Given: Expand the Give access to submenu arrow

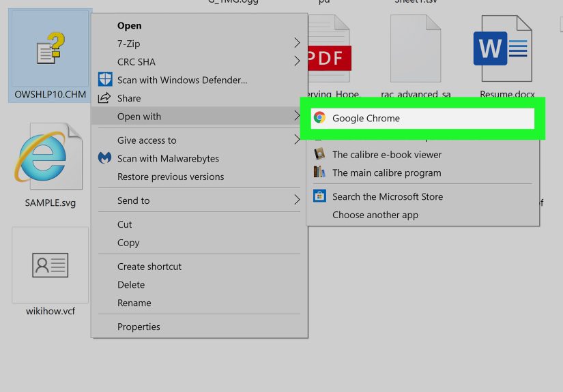Looking at the screenshot, I should pyautogui.click(x=297, y=140).
